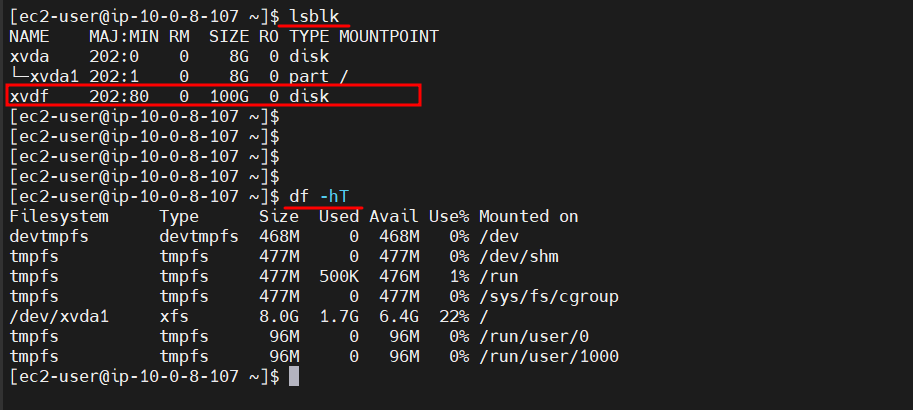Click the word part in the xvda1 row

309,77
